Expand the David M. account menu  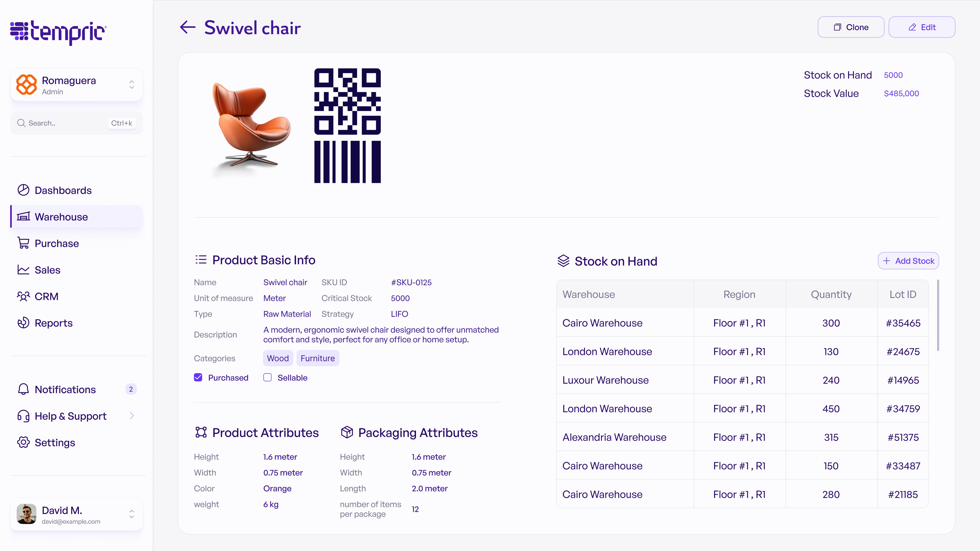point(132,514)
